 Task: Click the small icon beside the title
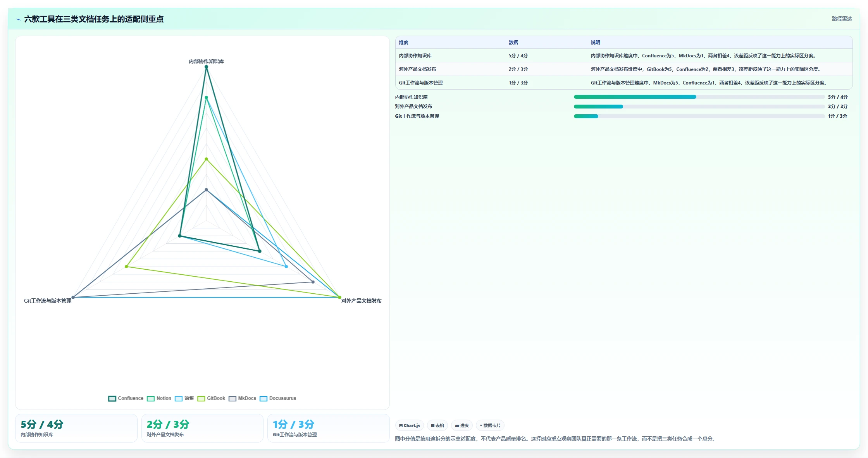click(x=18, y=19)
